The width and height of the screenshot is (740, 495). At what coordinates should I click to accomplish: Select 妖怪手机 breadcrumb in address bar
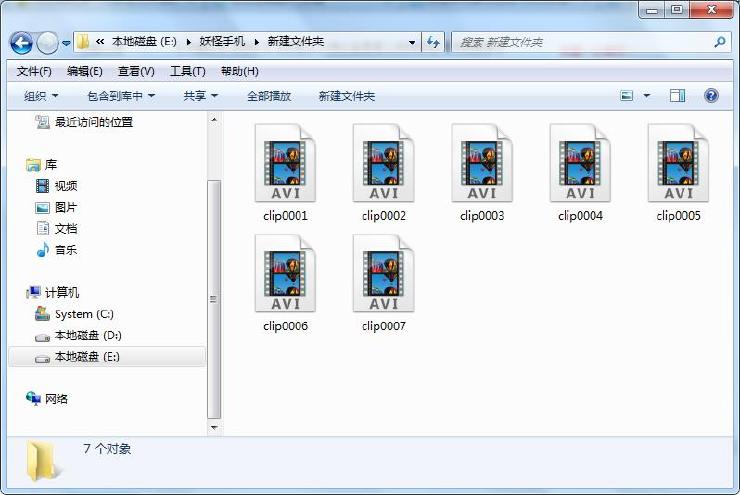(222, 42)
